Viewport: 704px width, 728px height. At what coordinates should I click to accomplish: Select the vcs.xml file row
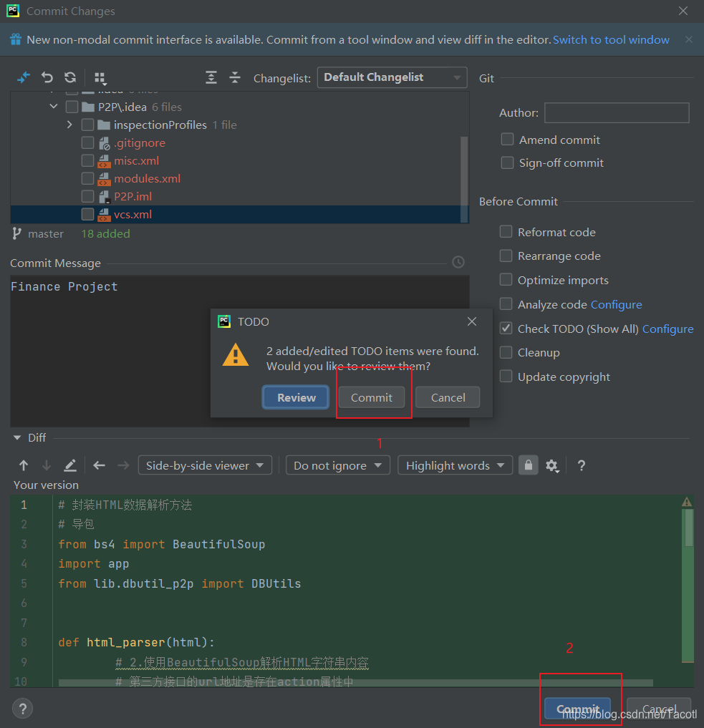pos(239,215)
